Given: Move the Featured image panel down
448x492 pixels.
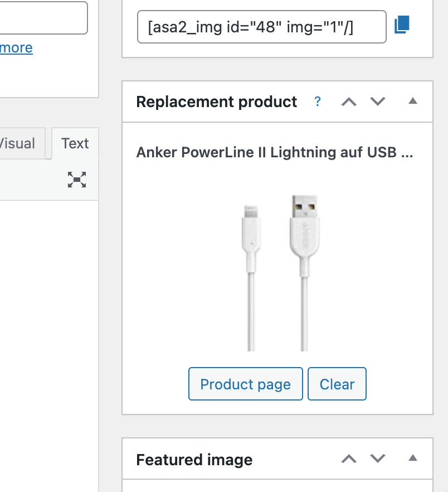Looking at the screenshot, I should (x=378, y=459).
